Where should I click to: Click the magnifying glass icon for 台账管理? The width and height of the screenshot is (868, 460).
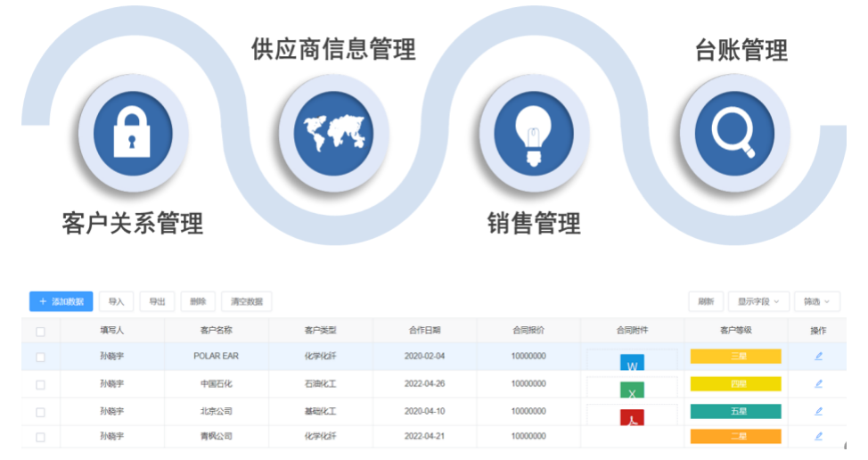click(733, 132)
